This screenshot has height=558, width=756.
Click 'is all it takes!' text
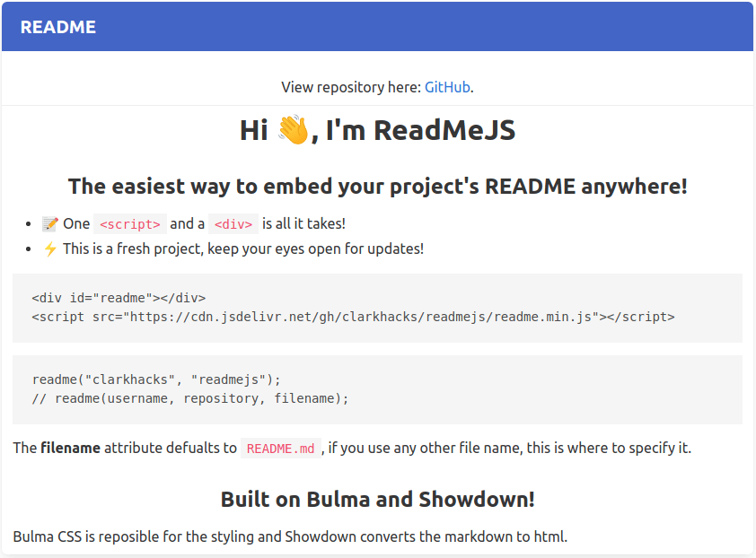tap(303, 223)
